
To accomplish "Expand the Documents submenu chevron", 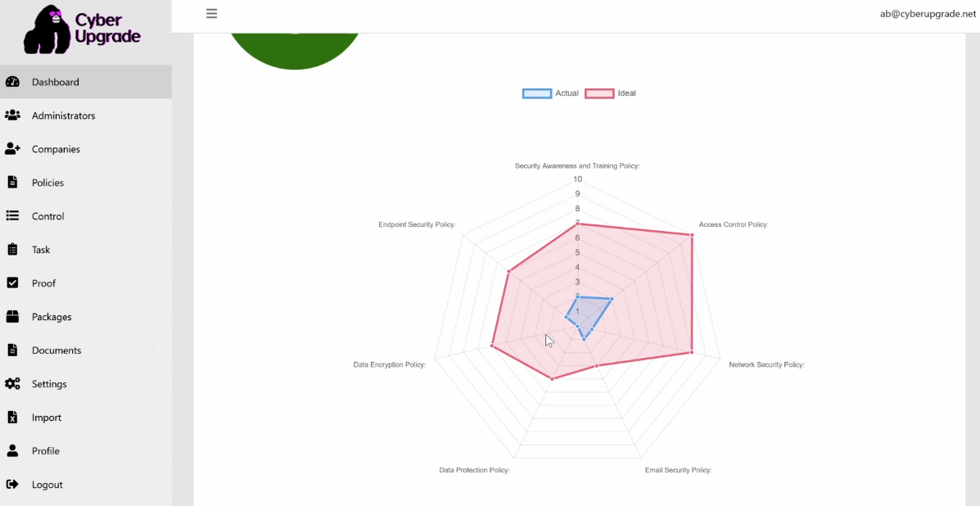I will tap(158, 350).
